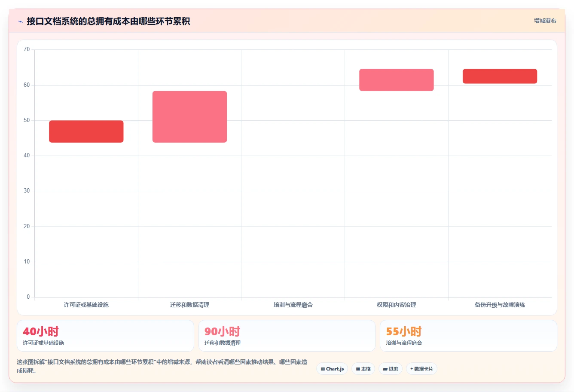Screen dimensions: 574x392
Task: Click the 培训与流程磨合 axis label
Action: pyautogui.click(x=293, y=305)
